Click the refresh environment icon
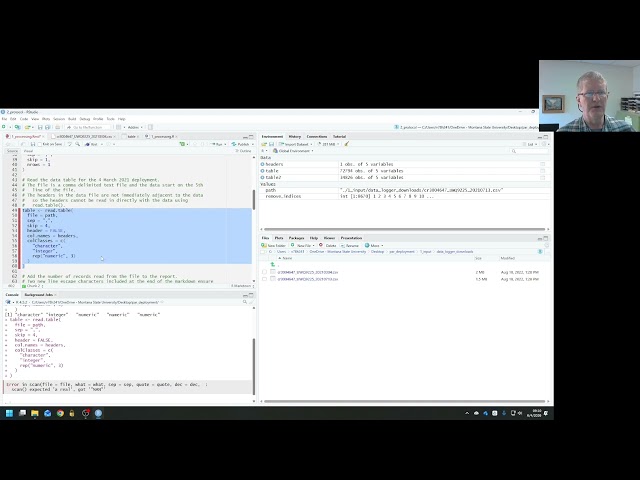Viewport: 640px width, 480px height. click(x=544, y=144)
